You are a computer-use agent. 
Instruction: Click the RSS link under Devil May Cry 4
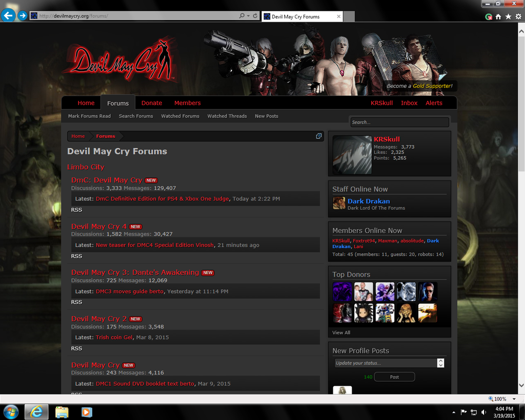click(76, 256)
